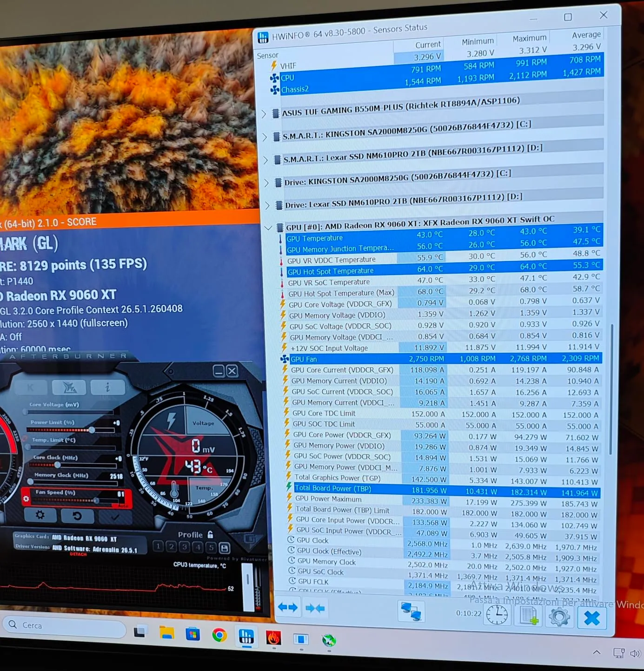Click the red DETACH link in Afterburner

click(x=78, y=554)
